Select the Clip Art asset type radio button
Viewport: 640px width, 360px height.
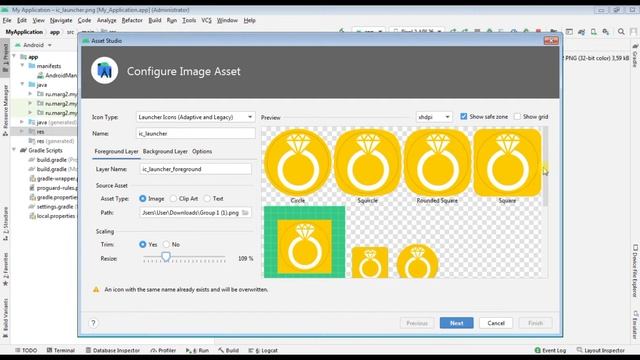(x=173, y=199)
